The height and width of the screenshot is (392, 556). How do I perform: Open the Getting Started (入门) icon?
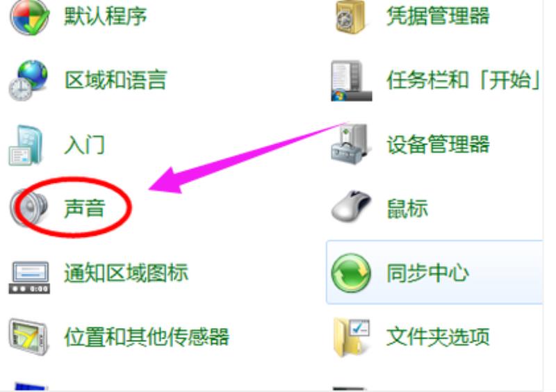(x=26, y=145)
